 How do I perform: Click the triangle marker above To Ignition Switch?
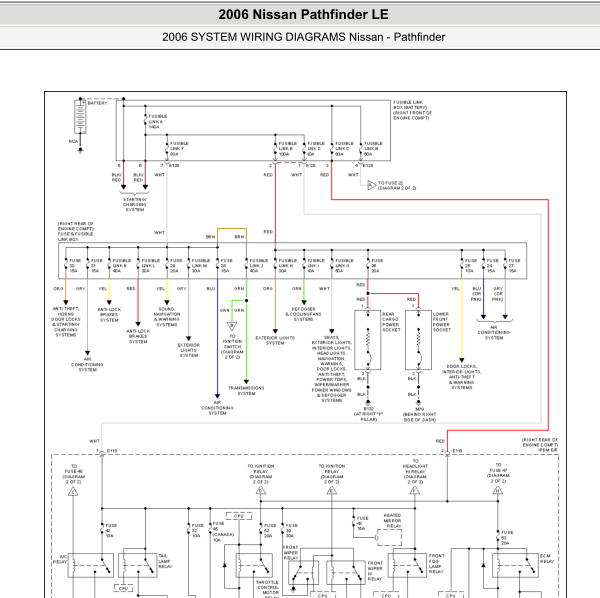231,325
